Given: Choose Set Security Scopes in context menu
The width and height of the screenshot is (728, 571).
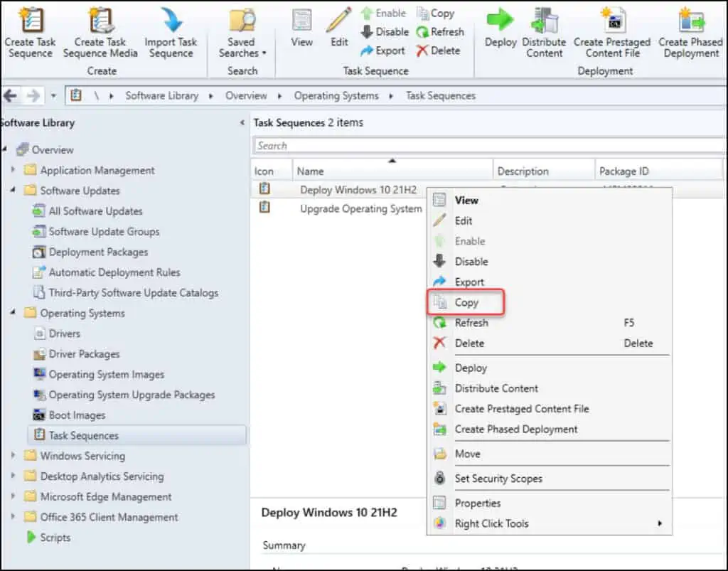Looking at the screenshot, I should click(550, 479).
